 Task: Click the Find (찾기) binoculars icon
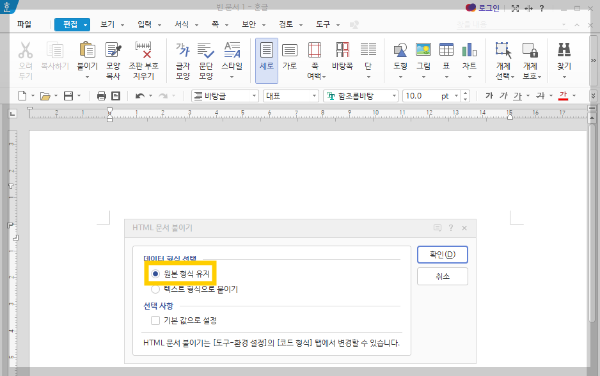pos(564,50)
